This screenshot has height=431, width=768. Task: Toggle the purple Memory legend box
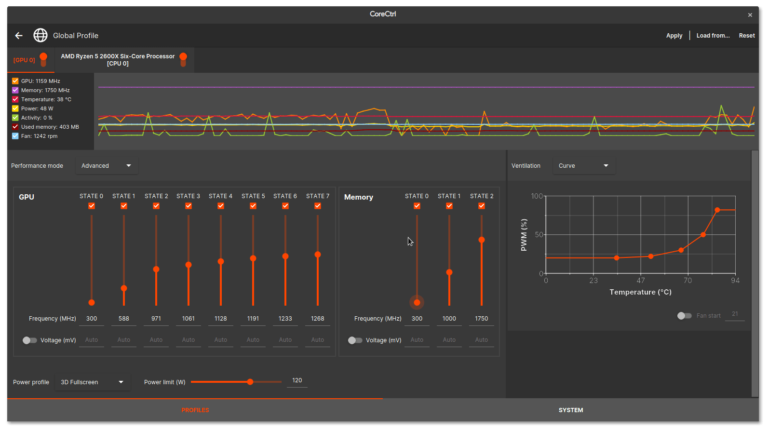(15, 90)
